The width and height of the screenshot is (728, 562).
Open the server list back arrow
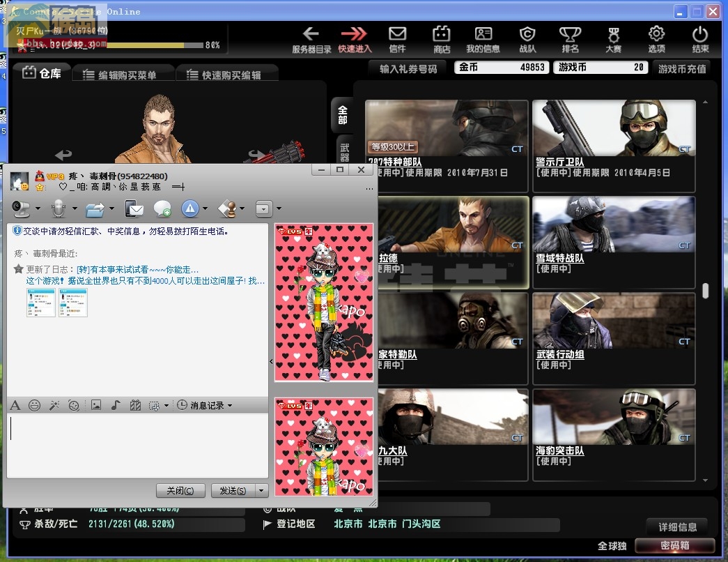coord(311,34)
